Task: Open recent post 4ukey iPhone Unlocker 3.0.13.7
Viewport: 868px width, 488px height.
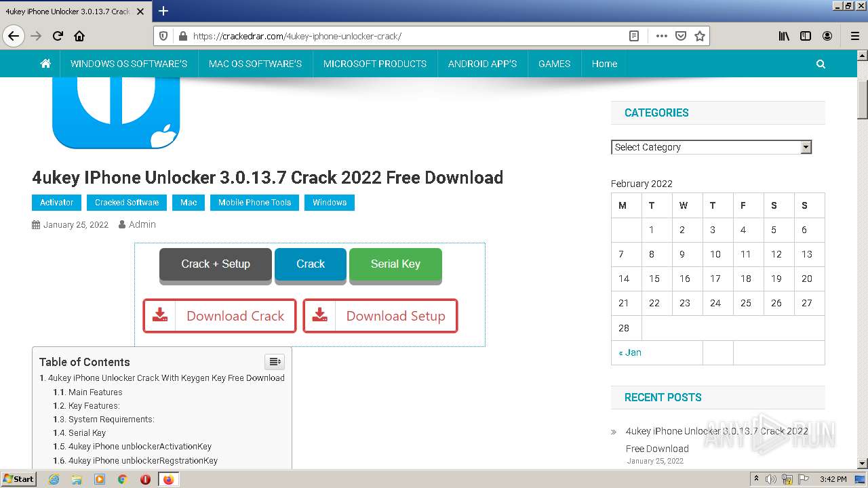Action: 717,440
